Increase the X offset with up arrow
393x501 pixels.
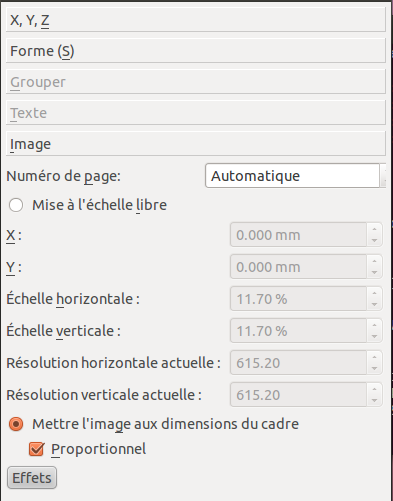(374, 229)
